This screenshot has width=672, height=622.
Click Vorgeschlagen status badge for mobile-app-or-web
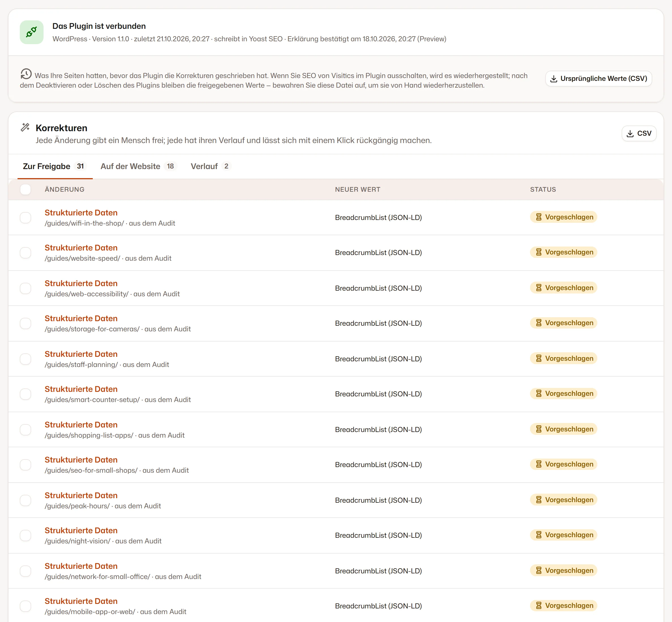pos(564,606)
